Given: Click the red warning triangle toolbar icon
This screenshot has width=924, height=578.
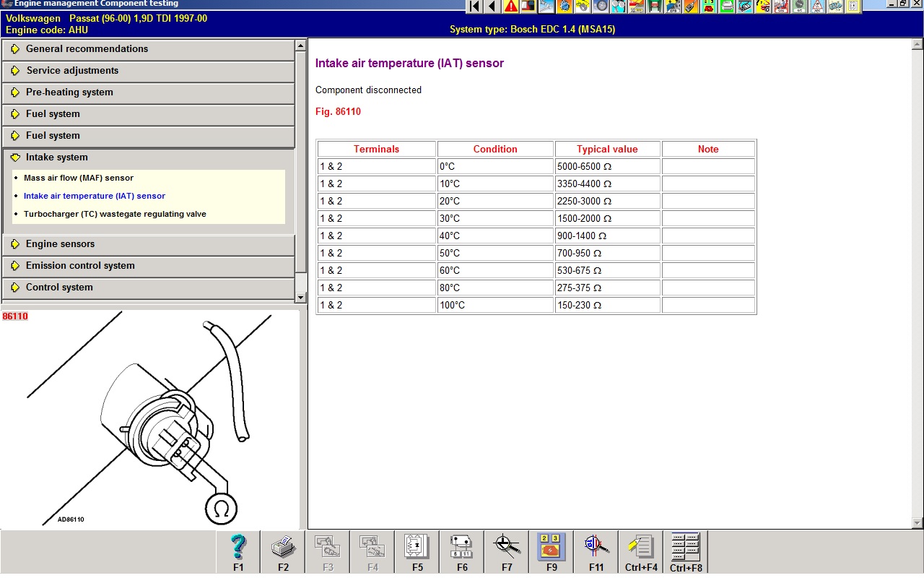Looking at the screenshot, I should (511, 7).
